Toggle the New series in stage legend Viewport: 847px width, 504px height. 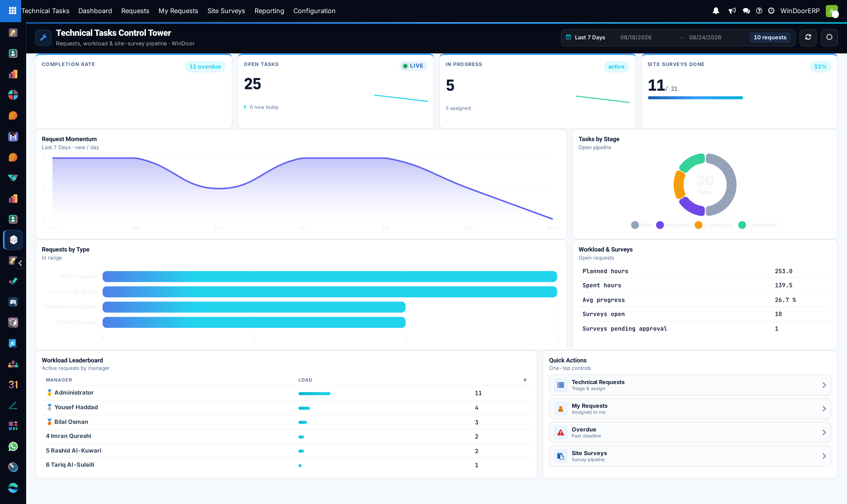coord(641,225)
